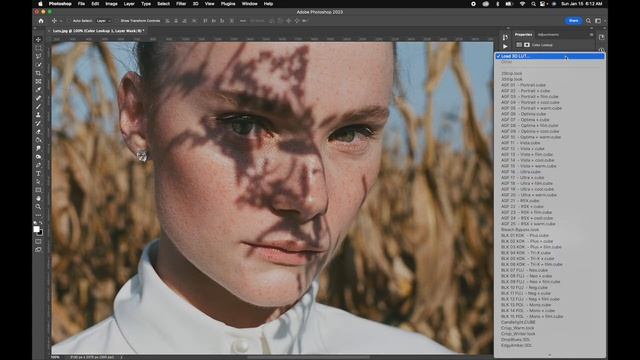
Task: Open the search magnifier next to Share
Action: 588,20
